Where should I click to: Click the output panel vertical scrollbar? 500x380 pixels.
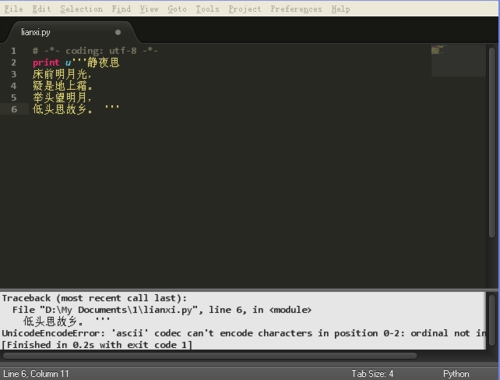pyautogui.click(x=492, y=320)
